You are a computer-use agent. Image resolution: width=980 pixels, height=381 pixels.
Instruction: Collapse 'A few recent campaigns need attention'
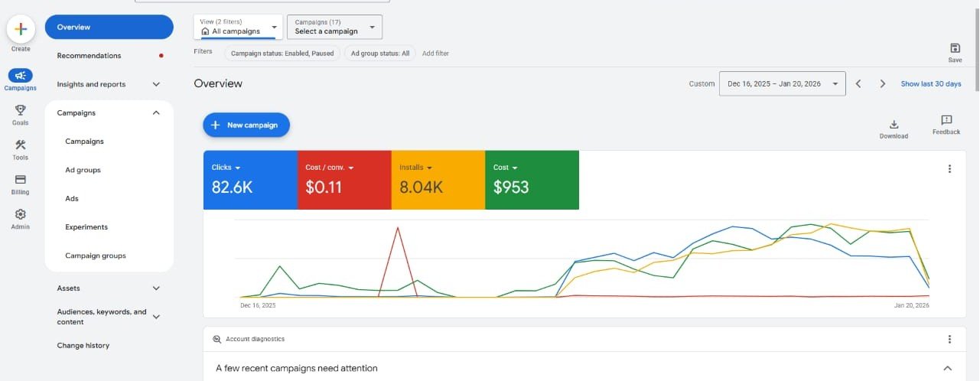947,368
